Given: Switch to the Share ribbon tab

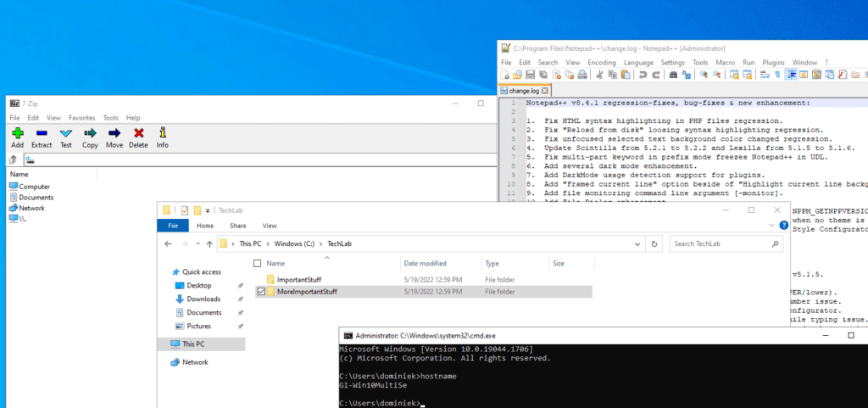Looking at the screenshot, I should (x=237, y=226).
